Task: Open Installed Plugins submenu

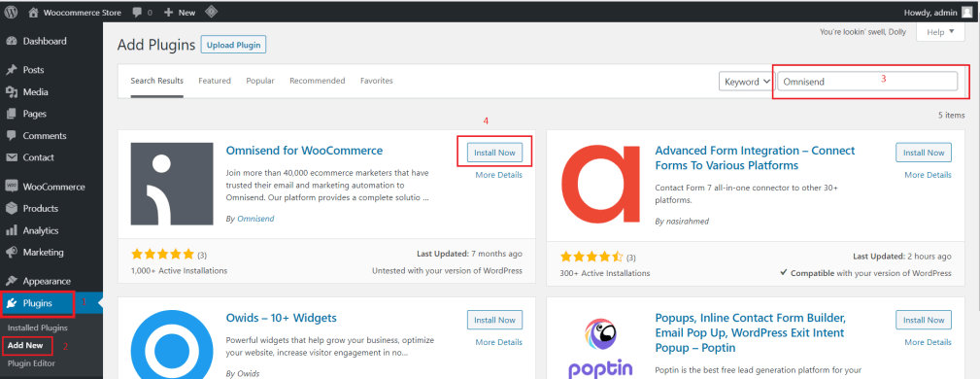Action: click(38, 327)
